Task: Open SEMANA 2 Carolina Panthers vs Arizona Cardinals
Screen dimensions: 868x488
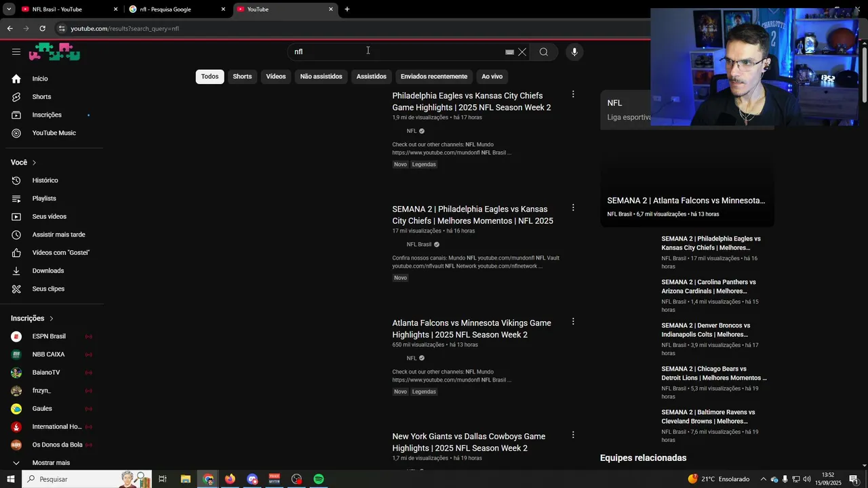Action: (709, 287)
